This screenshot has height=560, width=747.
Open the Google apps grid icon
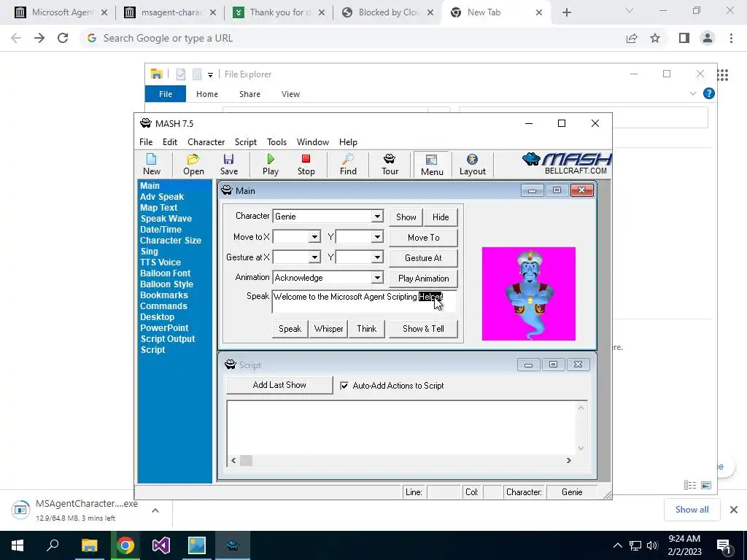(x=723, y=75)
